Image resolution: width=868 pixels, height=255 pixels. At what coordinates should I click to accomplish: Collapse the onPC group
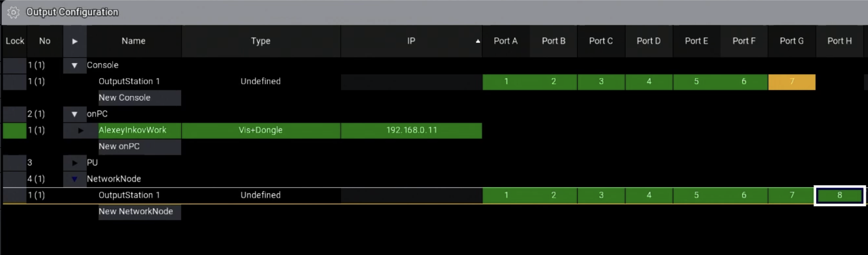[74, 114]
